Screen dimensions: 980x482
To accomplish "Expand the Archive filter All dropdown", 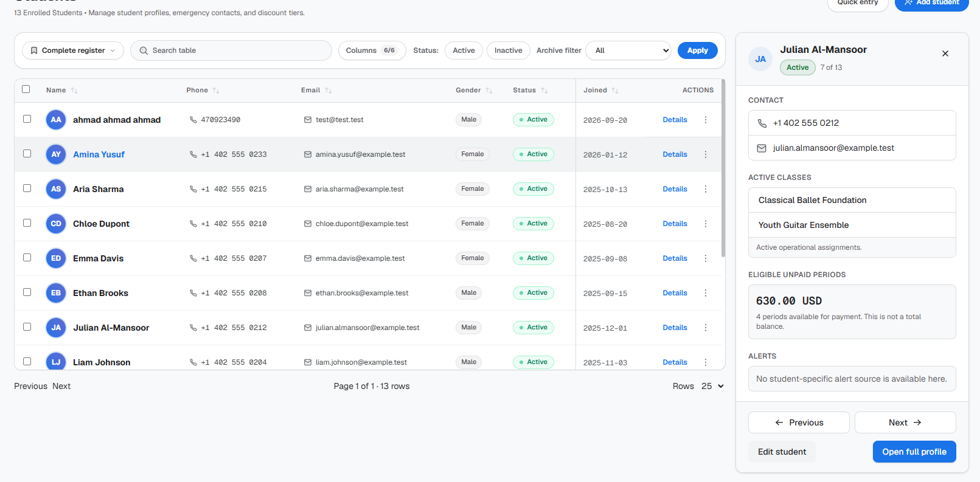I will (628, 50).
